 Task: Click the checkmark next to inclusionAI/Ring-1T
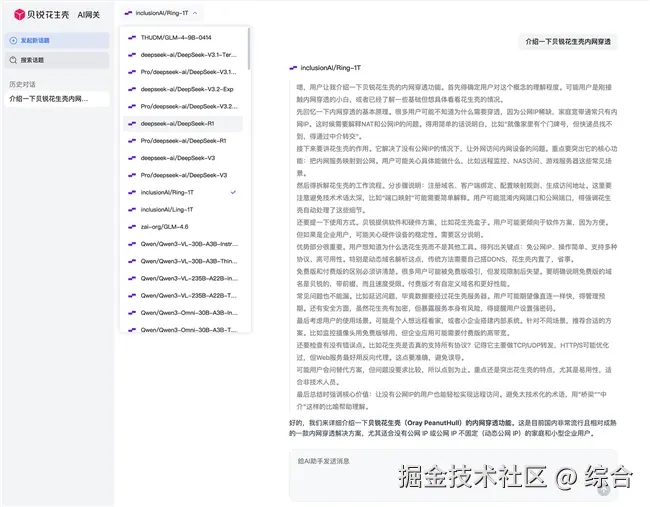[233, 192]
